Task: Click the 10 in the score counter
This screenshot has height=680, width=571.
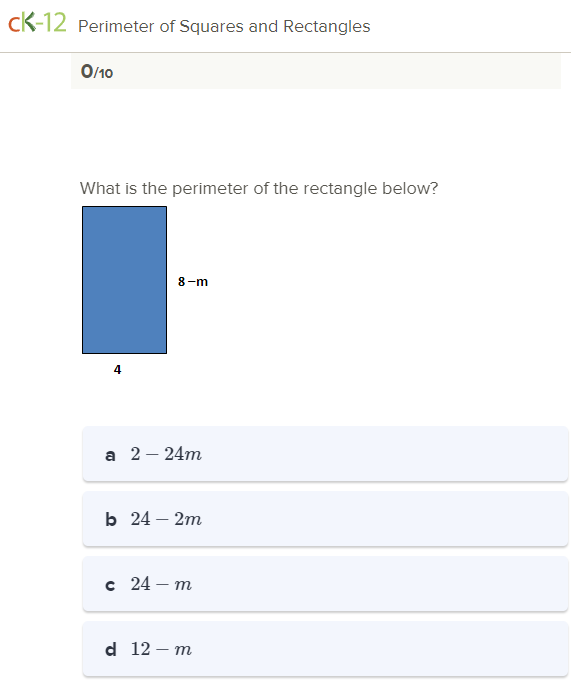Action: click(106, 73)
